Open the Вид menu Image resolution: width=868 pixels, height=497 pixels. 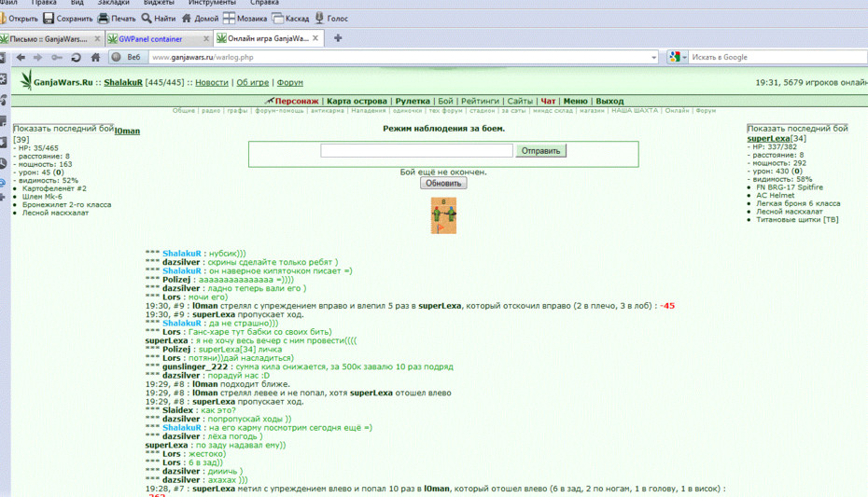tap(77, 3)
